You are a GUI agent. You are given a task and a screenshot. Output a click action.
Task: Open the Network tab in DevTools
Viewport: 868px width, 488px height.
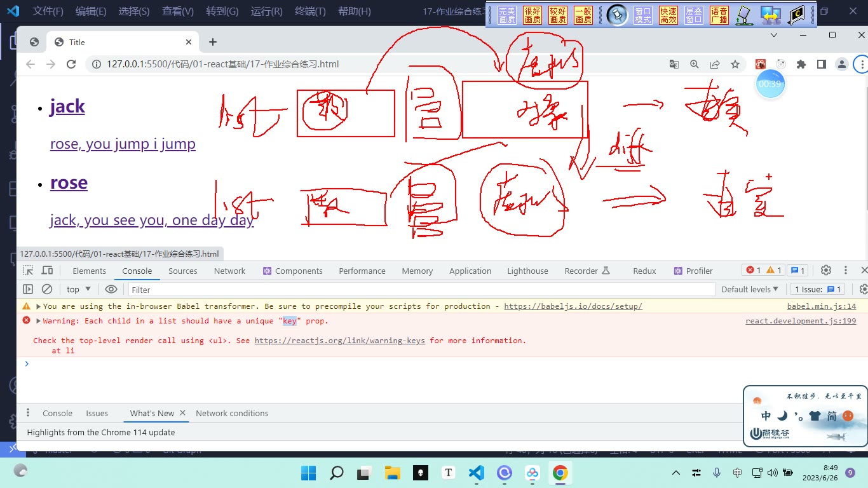click(229, 271)
